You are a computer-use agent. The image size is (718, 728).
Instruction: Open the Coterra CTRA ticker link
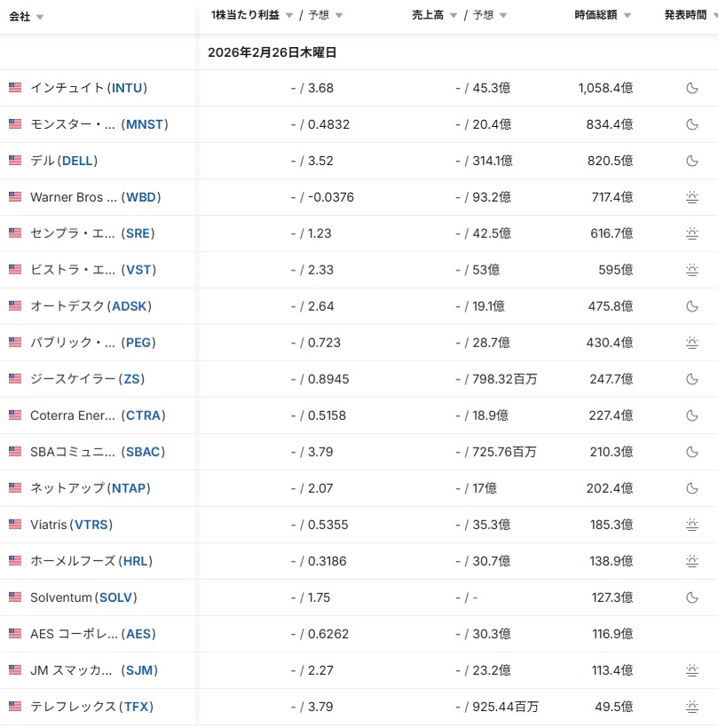[144, 415]
